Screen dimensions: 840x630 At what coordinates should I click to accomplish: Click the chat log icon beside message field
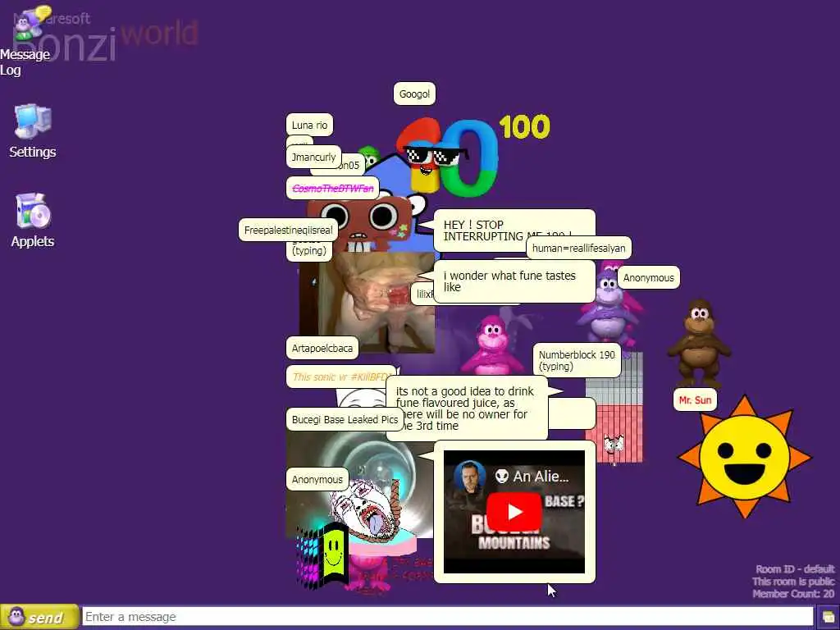[x=829, y=618]
